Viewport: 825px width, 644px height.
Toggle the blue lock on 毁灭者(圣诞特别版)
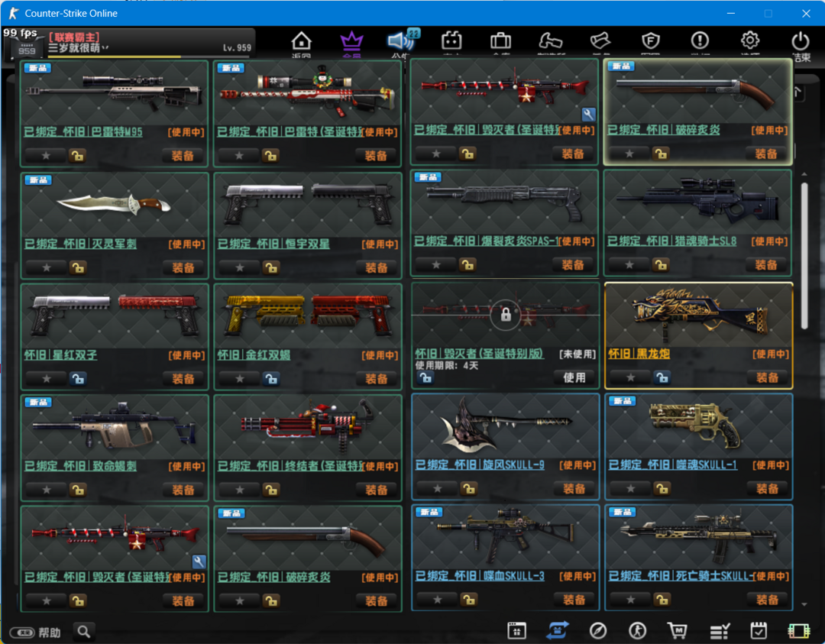(425, 377)
